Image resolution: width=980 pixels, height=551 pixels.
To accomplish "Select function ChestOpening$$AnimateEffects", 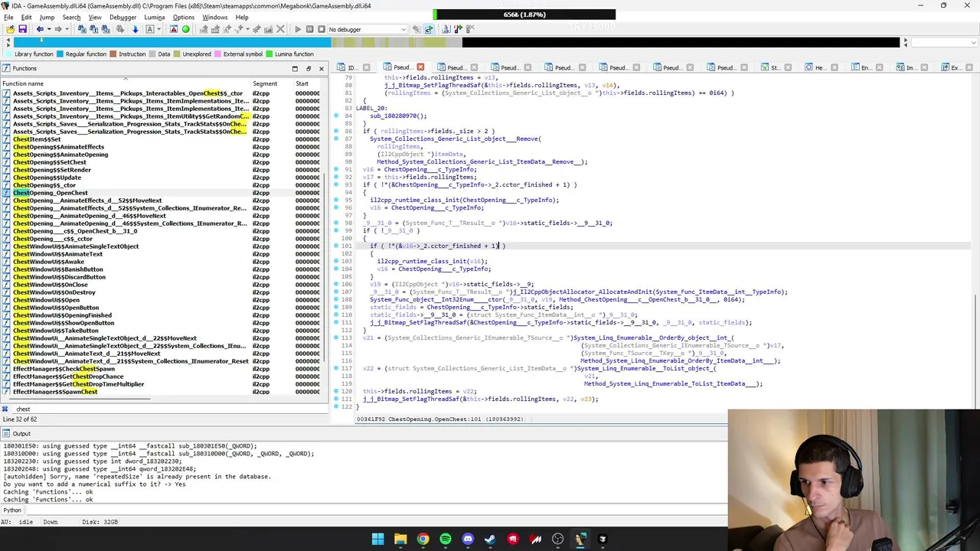I will point(58,147).
